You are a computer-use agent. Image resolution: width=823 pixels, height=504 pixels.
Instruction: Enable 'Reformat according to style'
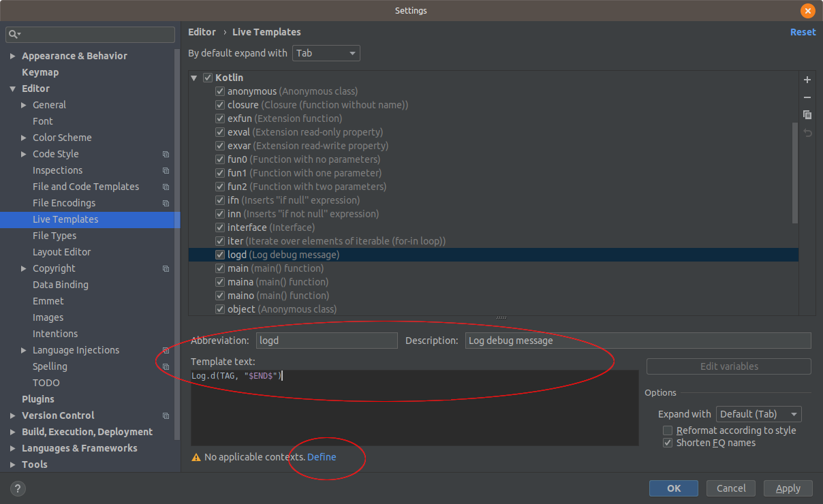pyautogui.click(x=667, y=430)
